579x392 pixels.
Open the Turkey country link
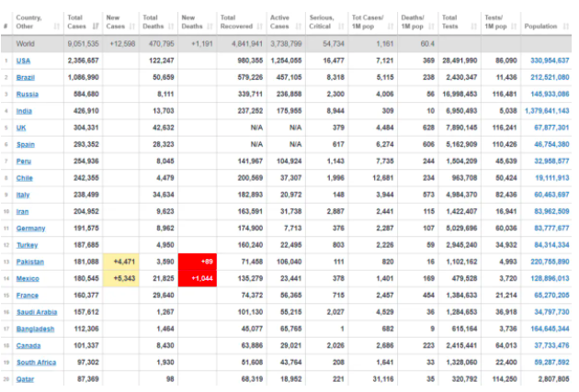point(27,245)
